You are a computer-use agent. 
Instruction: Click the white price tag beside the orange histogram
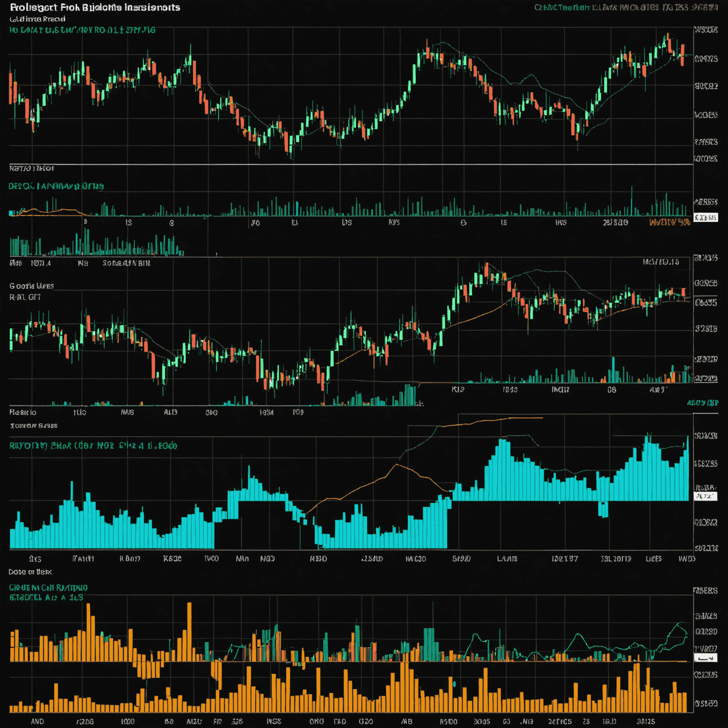pyautogui.click(x=705, y=658)
